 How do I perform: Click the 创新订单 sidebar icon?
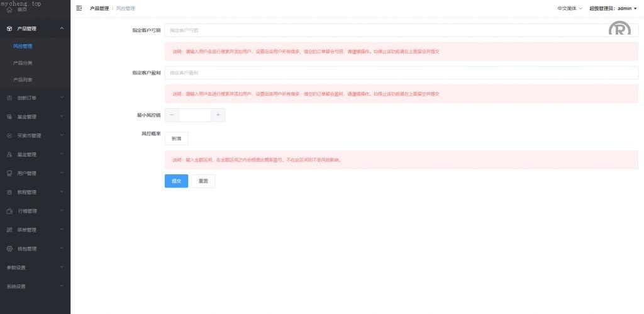[x=9, y=98]
